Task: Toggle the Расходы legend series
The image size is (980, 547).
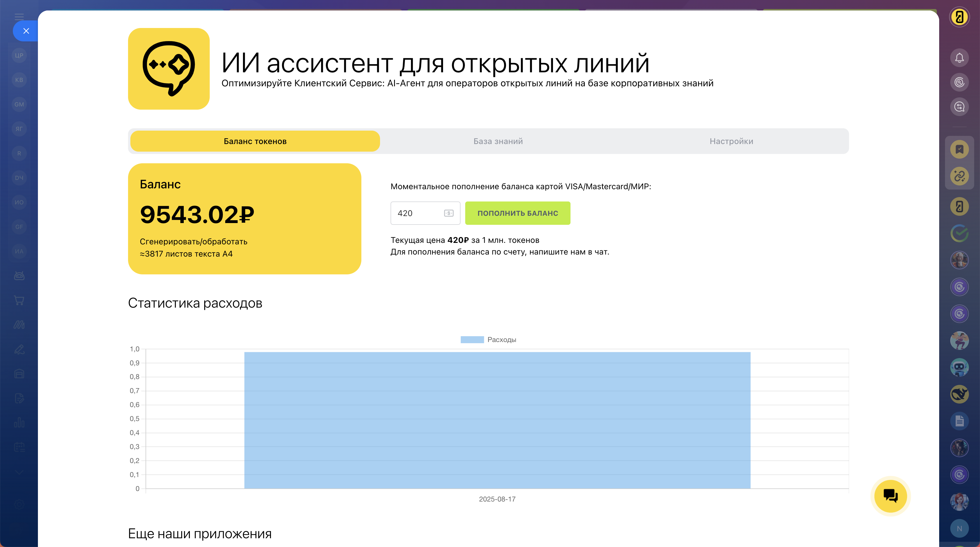Action: coord(488,339)
